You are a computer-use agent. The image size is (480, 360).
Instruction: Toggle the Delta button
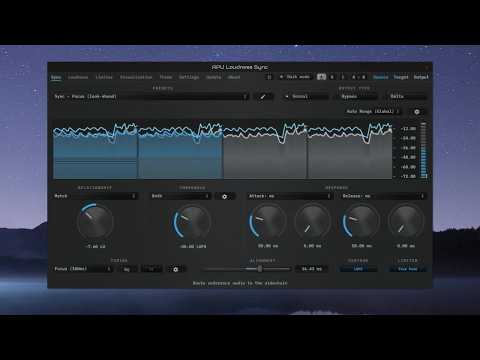tap(407, 97)
